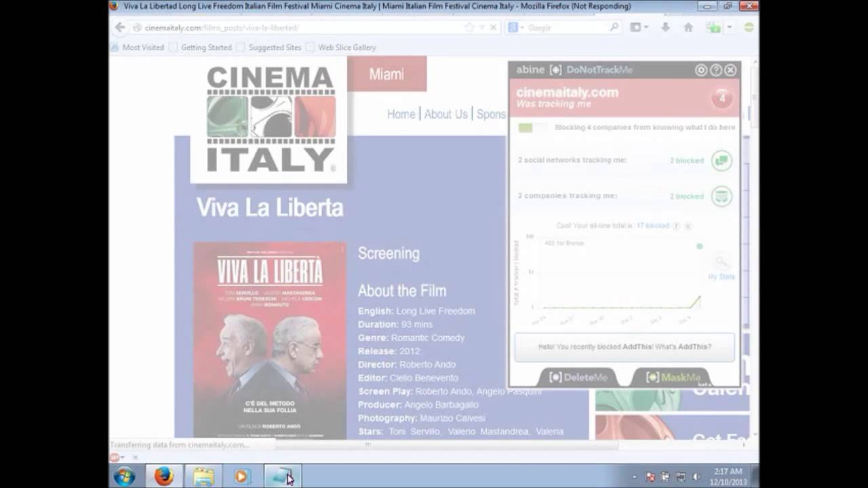This screenshot has height=488, width=868.
Task: Go to the site's Home page link
Action: click(x=401, y=115)
